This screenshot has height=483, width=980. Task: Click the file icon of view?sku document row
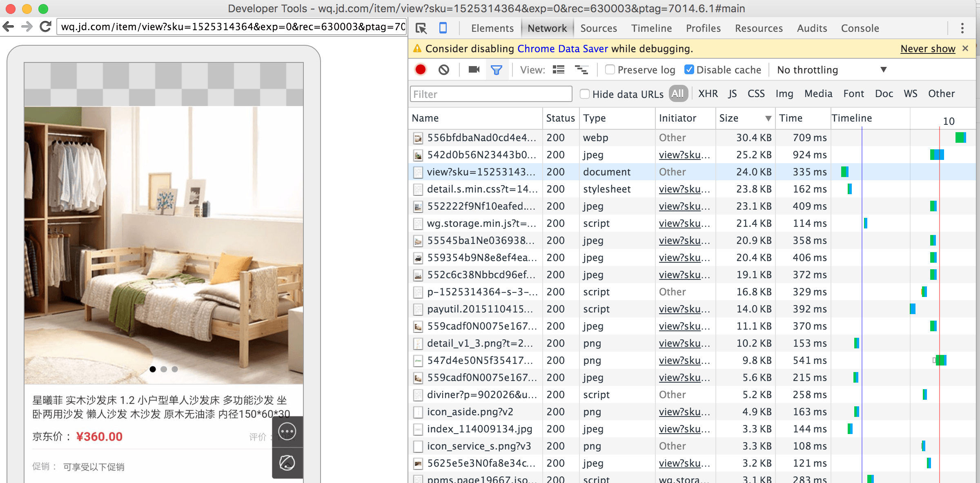coord(418,173)
